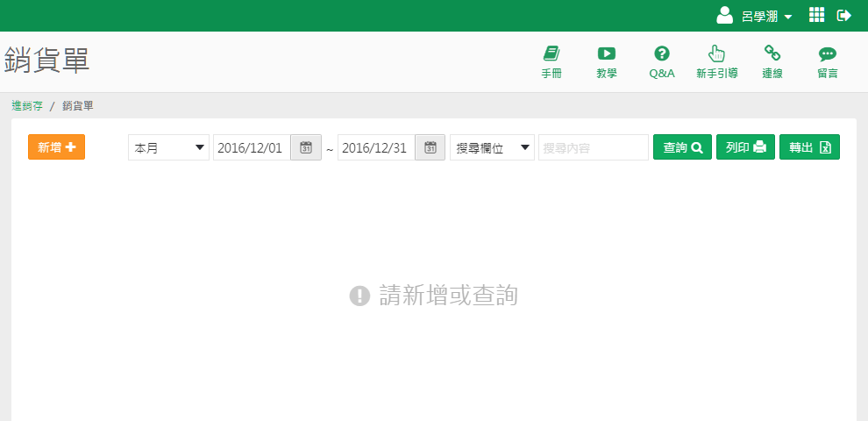Go to 進銷存 breadcrumb link
Viewport: 868px width, 421px height.
[27, 105]
